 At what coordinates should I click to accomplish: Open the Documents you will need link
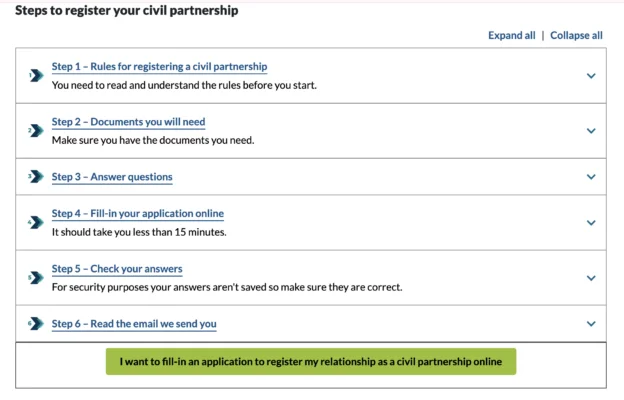(128, 122)
